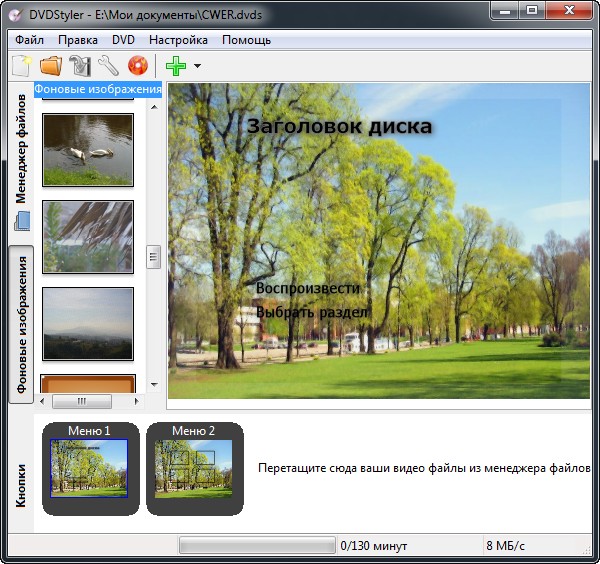
Task: Add an item with the green plus icon
Action: 176,66
